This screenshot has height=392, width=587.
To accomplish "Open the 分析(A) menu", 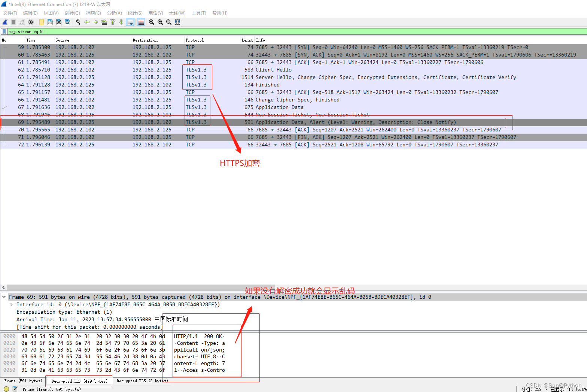I will (114, 13).
